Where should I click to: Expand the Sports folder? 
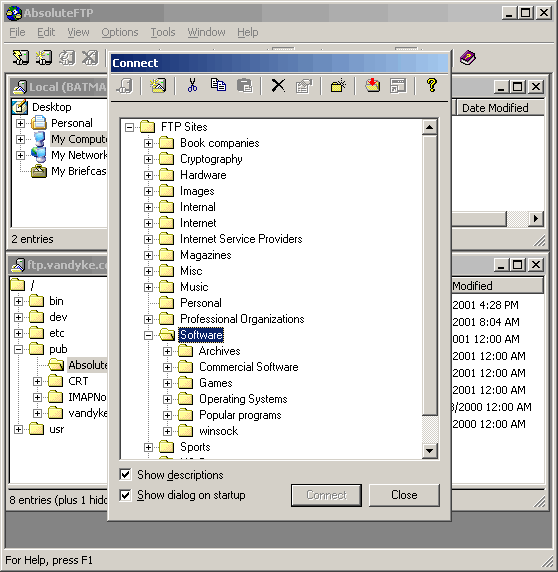tap(148, 447)
